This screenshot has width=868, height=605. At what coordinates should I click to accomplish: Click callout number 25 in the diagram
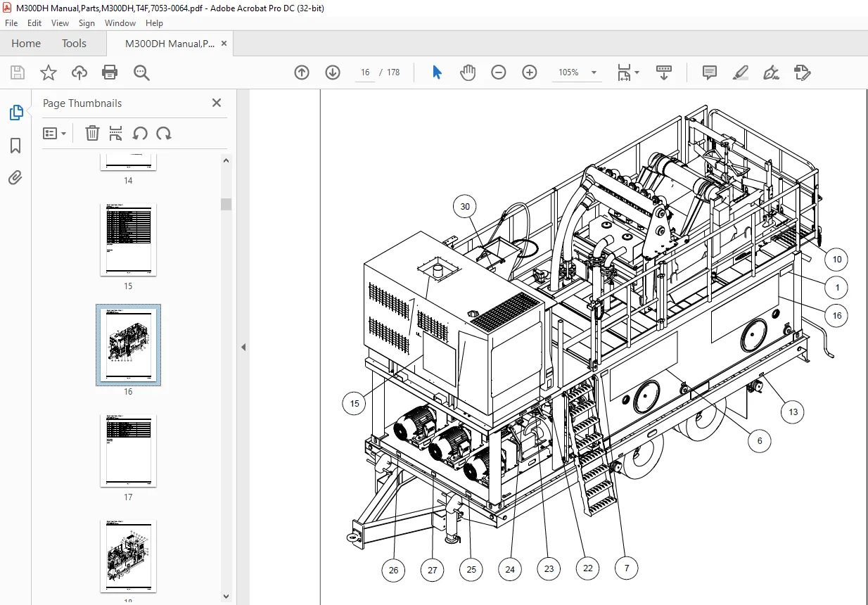pyautogui.click(x=471, y=569)
